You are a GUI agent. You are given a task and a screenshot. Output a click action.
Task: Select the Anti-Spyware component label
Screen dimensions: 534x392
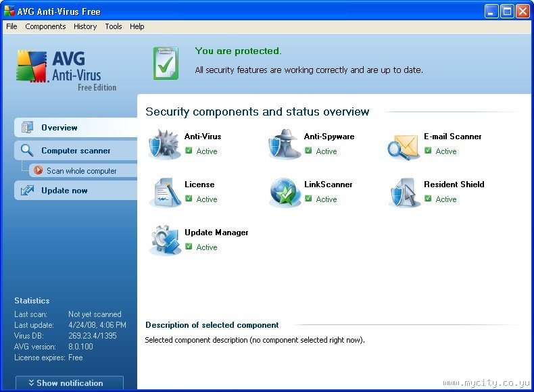[329, 137]
